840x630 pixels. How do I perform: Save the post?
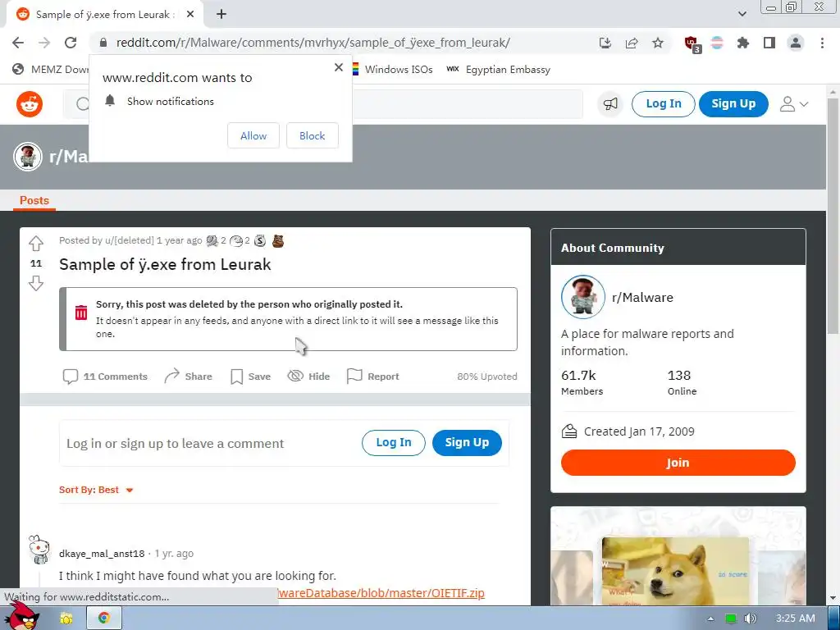(250, 377)
